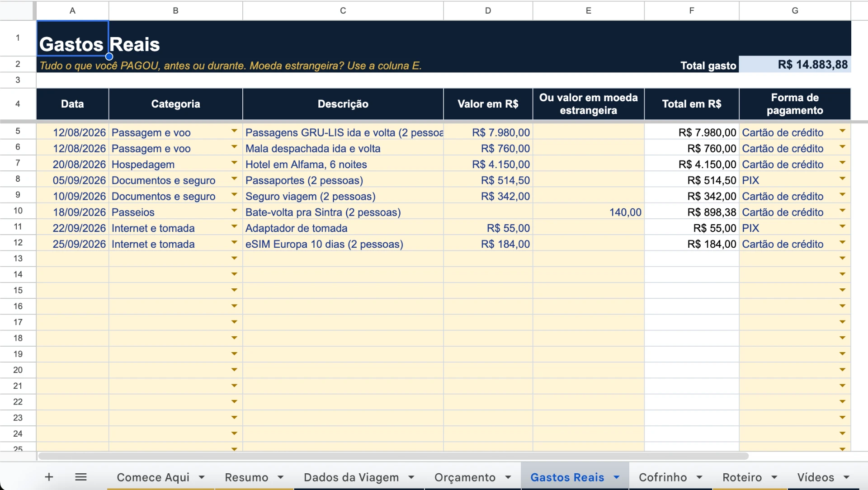
Task: Select column A header
Action: coord(72,10)
